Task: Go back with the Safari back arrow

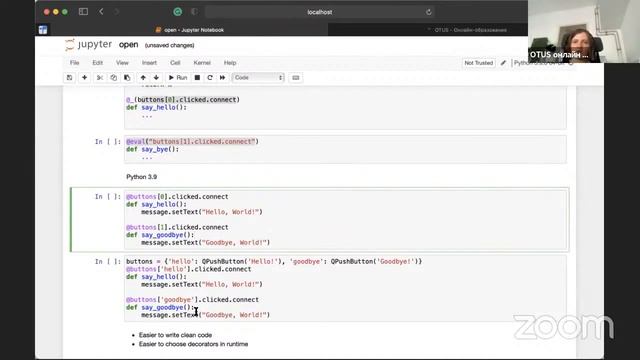Action: click(101, 12)
